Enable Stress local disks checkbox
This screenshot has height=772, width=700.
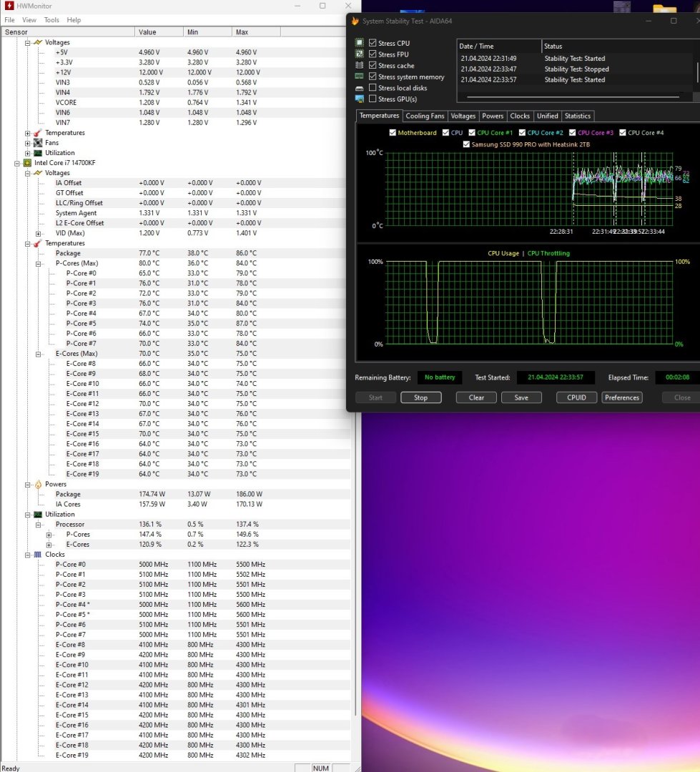pyautogui.click(x=373, y=88)
